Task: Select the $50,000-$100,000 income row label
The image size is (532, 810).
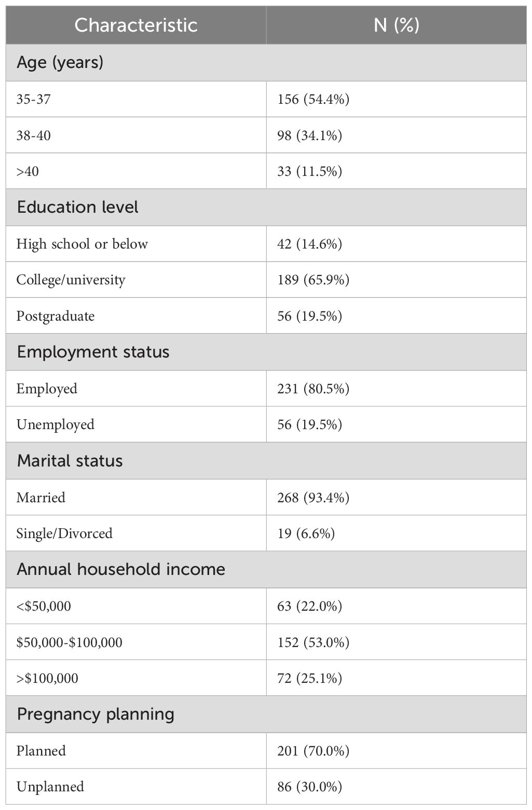Action: pyautogui.click(x=70, y=642)
